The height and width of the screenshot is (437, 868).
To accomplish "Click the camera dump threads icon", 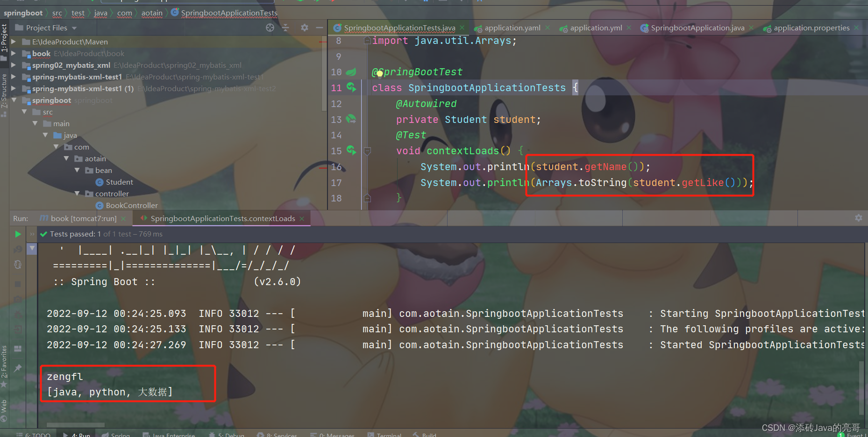I will [18, 299].
